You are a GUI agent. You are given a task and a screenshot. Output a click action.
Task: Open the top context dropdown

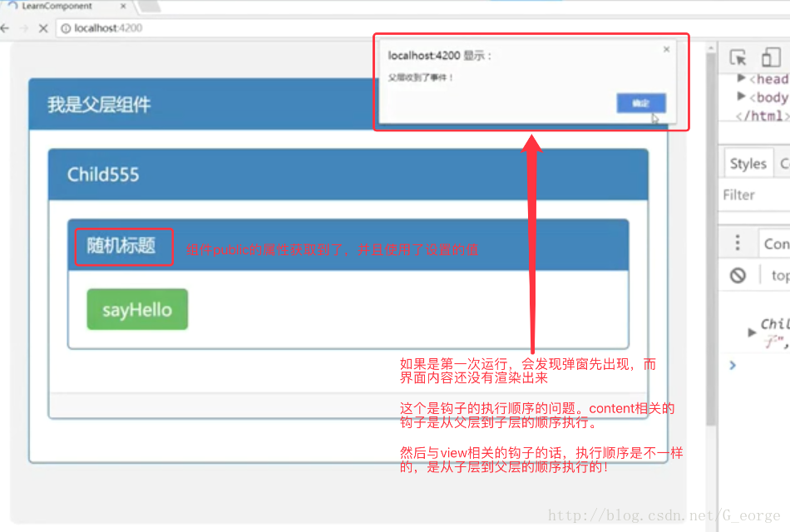pos(780,275)
